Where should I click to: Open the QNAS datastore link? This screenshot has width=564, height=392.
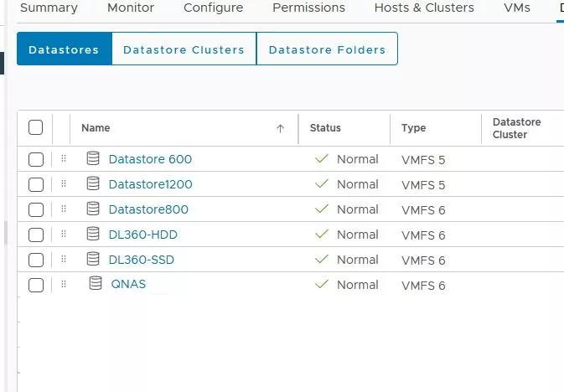click(x=128, y=284)
